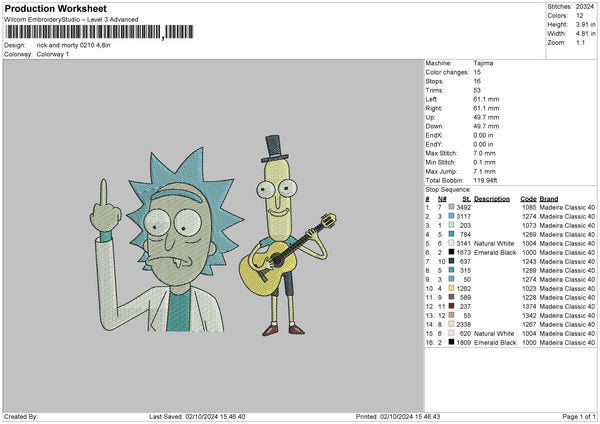
Task: Pick the black swatch in stop row 6
Action: click(x=451, y=252)
